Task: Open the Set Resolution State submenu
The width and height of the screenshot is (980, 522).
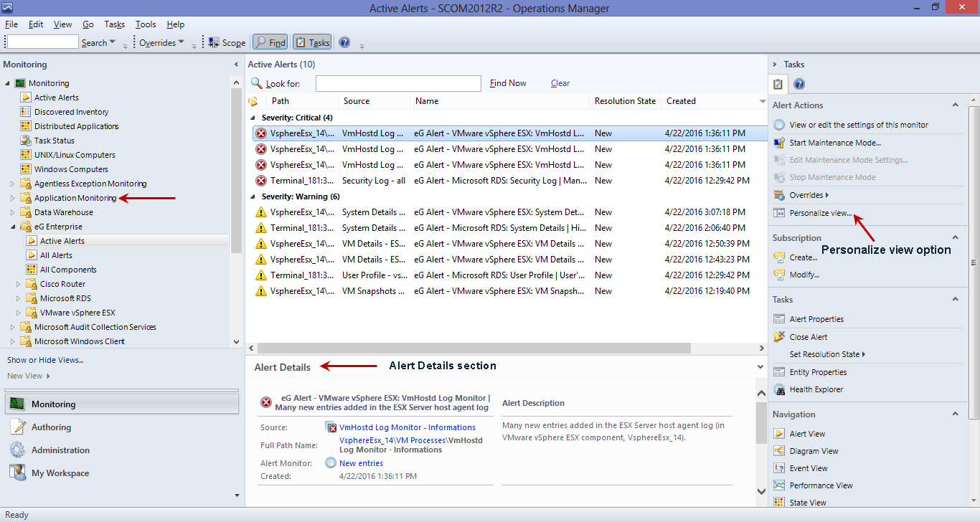Action: (x=827, y=354)
